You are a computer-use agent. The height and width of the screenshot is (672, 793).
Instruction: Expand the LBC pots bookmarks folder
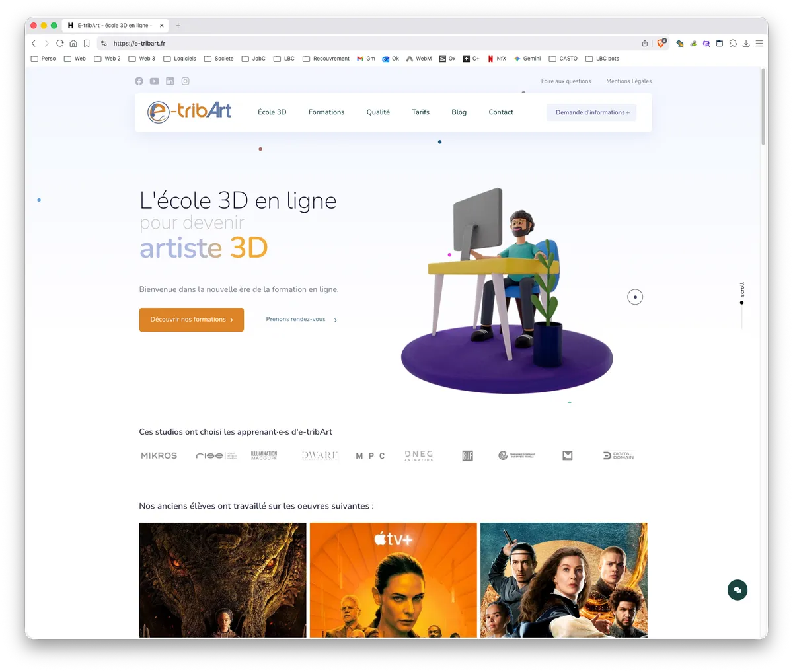coord(603,59)
